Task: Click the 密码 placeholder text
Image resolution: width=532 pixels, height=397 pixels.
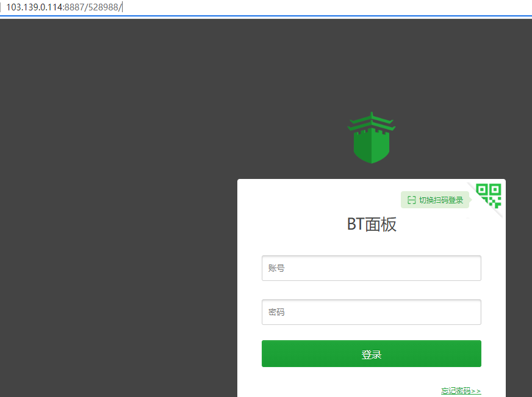Action: pos(276,312)
